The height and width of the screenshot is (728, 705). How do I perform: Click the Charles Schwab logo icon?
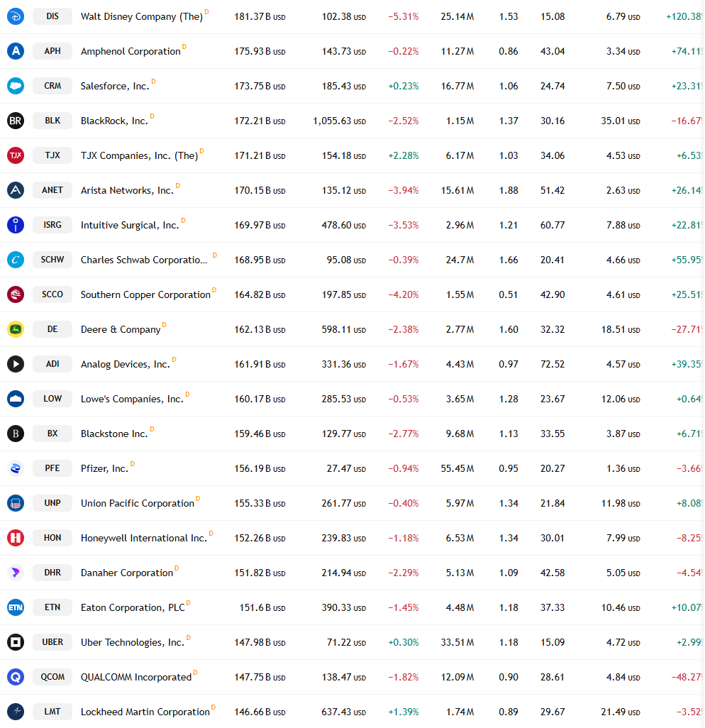[16, 260]
